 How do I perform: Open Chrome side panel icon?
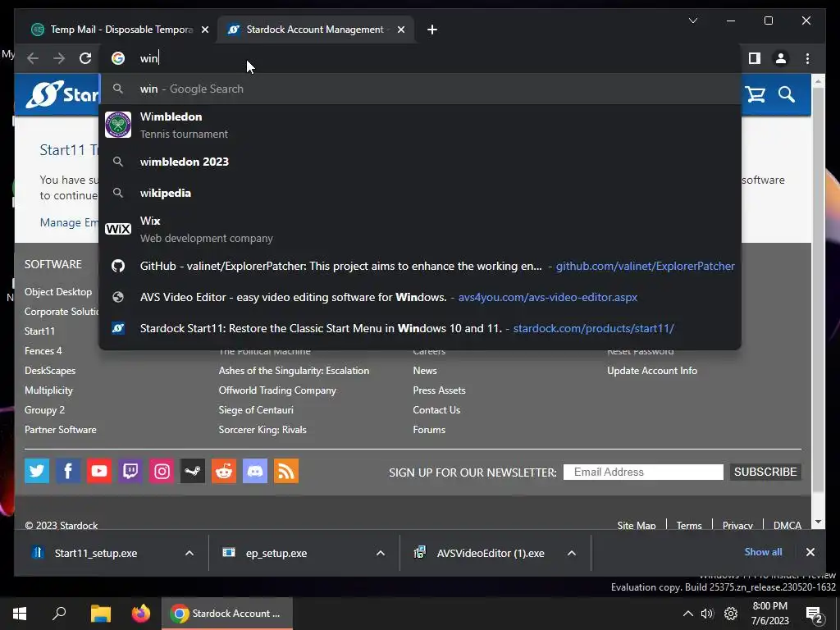pos(755,58)
